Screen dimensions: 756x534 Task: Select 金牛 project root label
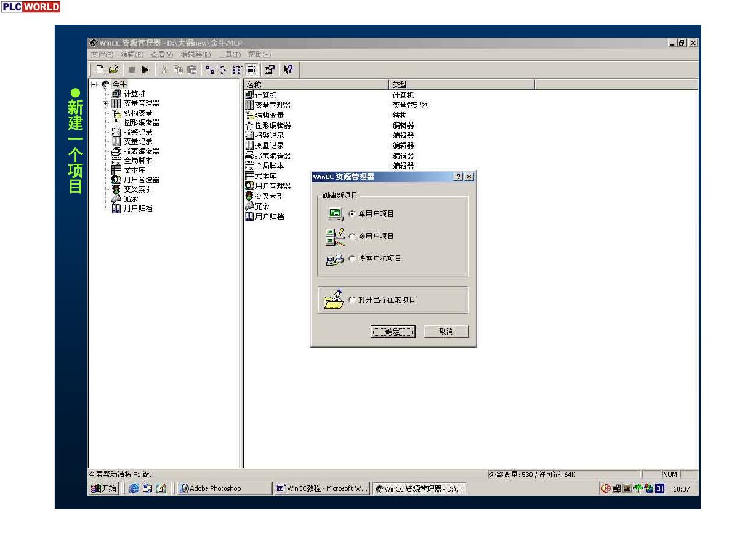tap(119, 84)
